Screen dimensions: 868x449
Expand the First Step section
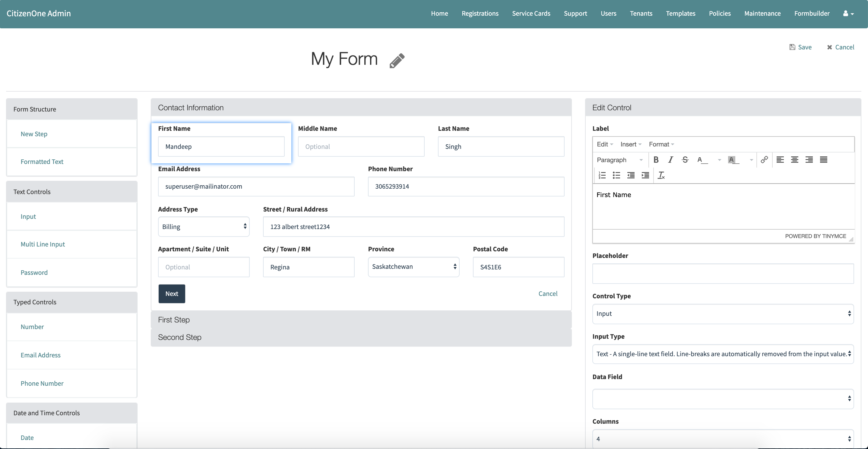point(361,320)
